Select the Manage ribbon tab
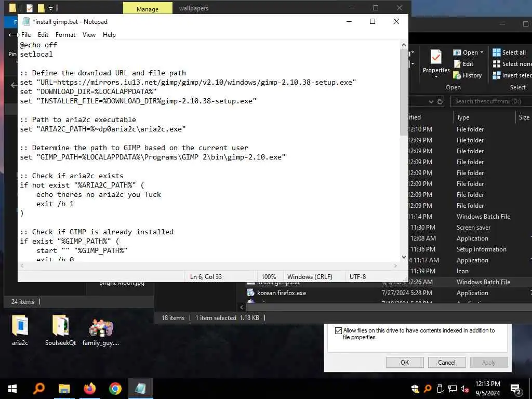Viewport: 532px width, 399px height. (x=147, y=8)
